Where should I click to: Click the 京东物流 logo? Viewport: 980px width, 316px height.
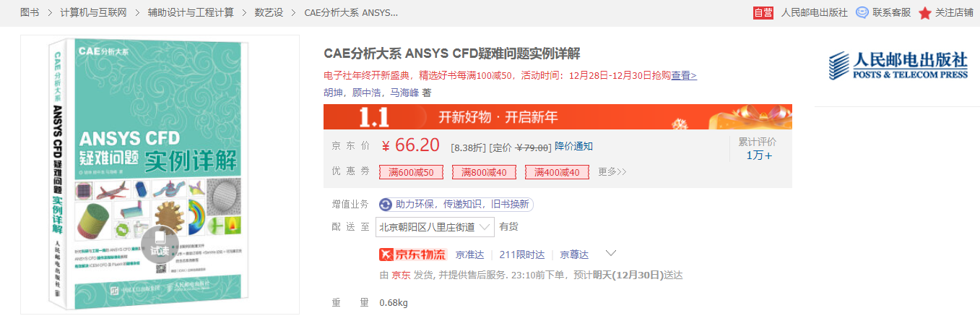point(413,255)
